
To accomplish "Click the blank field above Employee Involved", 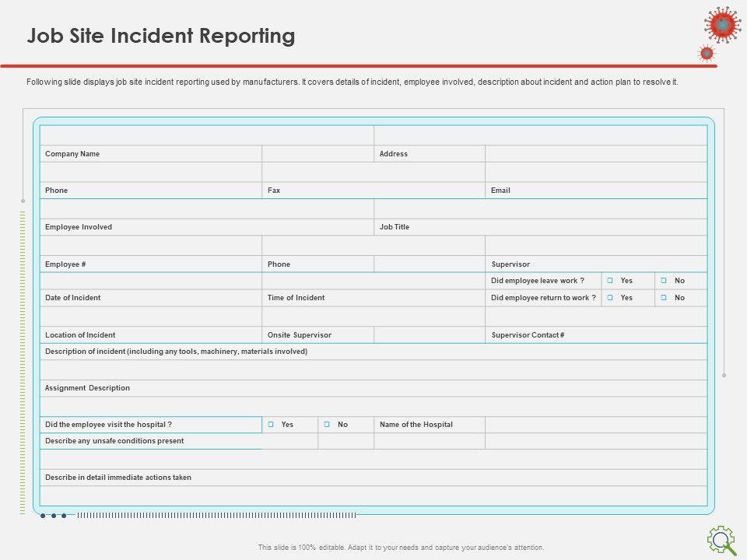I will [x=206, y=208].
